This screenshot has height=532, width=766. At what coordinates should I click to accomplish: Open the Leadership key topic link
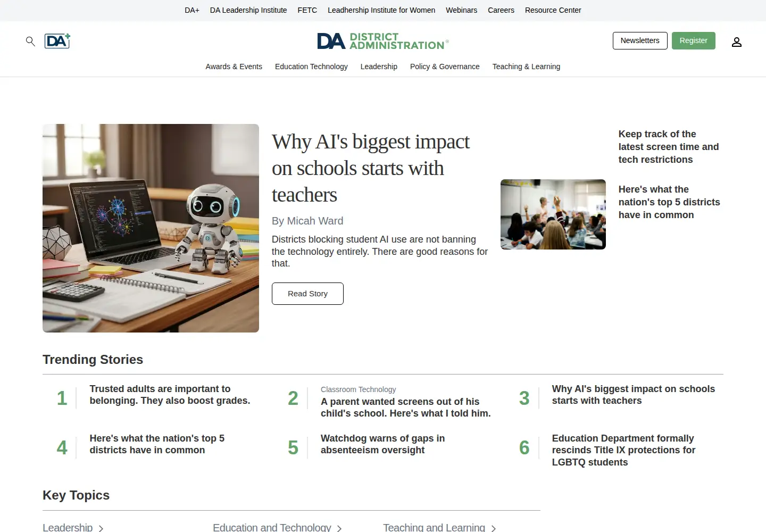(x=68, y=527)
